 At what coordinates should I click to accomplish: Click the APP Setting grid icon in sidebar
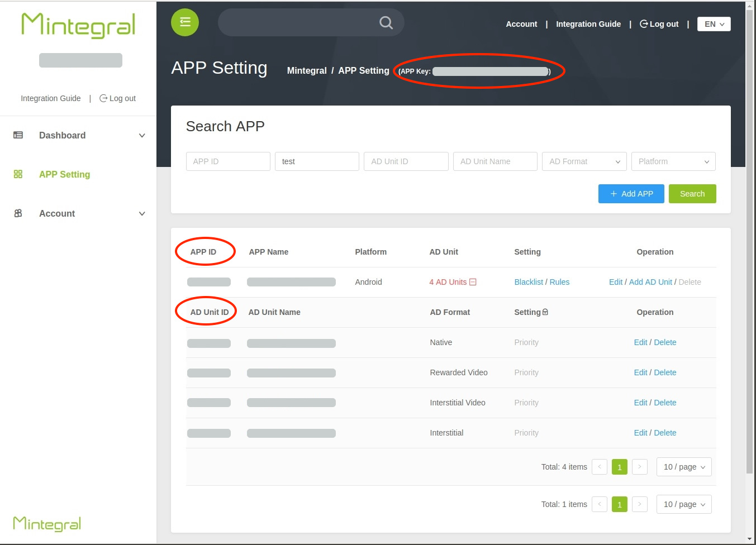(18, 174)
